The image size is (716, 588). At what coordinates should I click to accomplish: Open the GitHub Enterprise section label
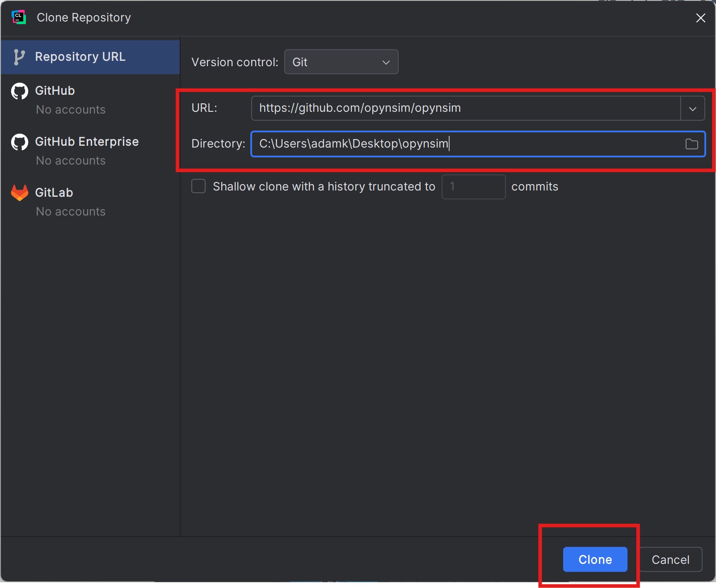click(87, 142)
